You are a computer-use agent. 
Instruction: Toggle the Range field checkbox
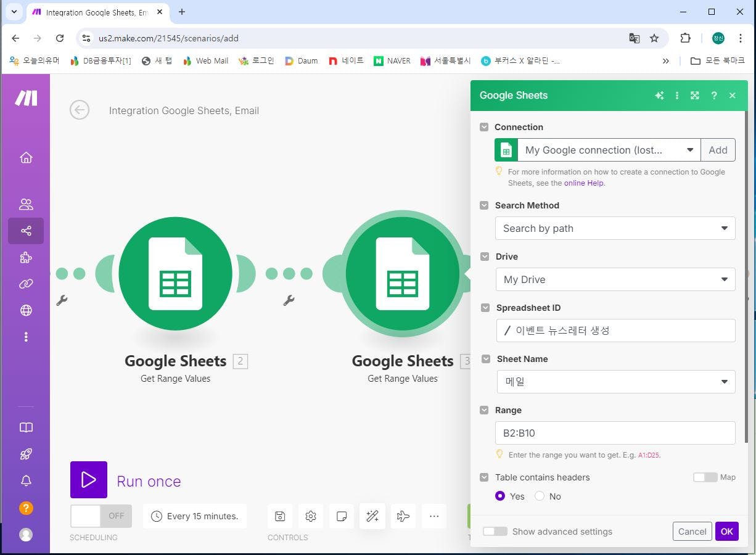484,410
